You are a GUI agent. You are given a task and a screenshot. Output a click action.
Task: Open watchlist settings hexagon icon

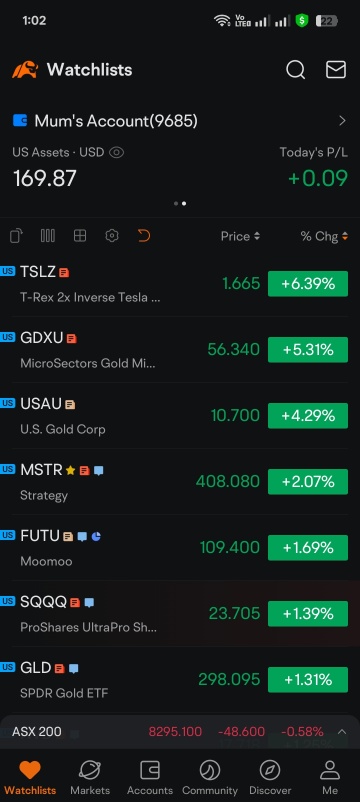[x=111, y=236]
